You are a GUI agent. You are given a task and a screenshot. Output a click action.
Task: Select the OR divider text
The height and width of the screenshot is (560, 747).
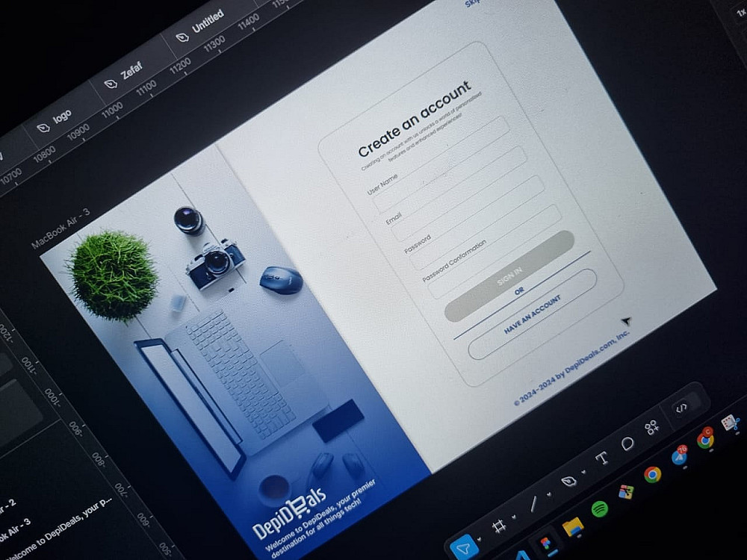tap(519, 290)
